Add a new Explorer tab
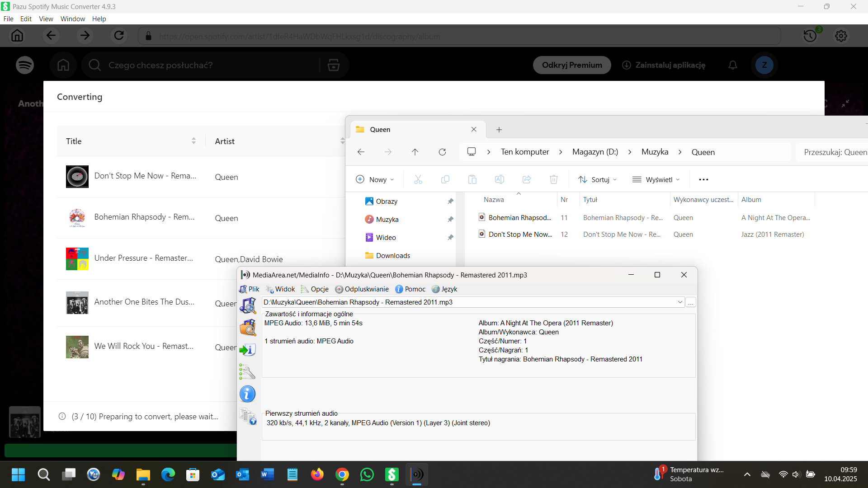Image resolution: width=868 pixels, height=488 pixels. pos(499,130)
